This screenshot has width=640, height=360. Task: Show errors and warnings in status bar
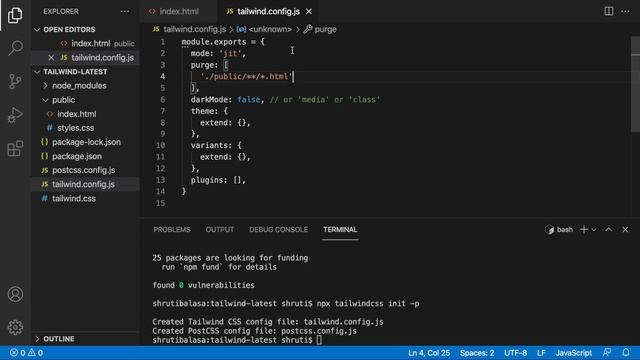pos(26,353)
